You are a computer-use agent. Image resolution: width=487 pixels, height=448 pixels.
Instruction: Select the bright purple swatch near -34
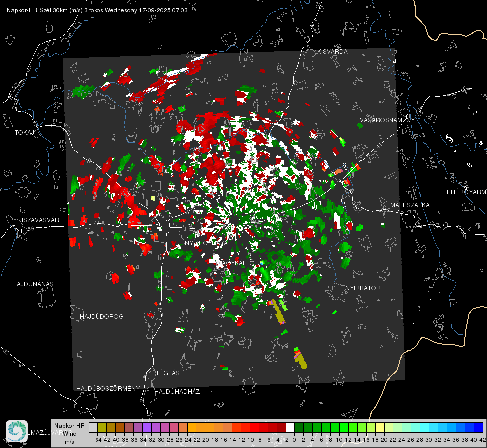coord(147,427)
